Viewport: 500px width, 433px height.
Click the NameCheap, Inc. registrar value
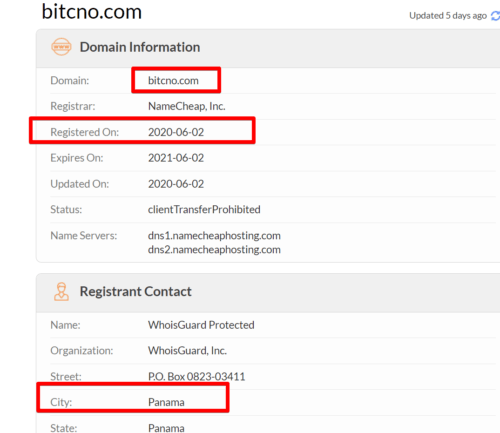click(x=187, y=106)
